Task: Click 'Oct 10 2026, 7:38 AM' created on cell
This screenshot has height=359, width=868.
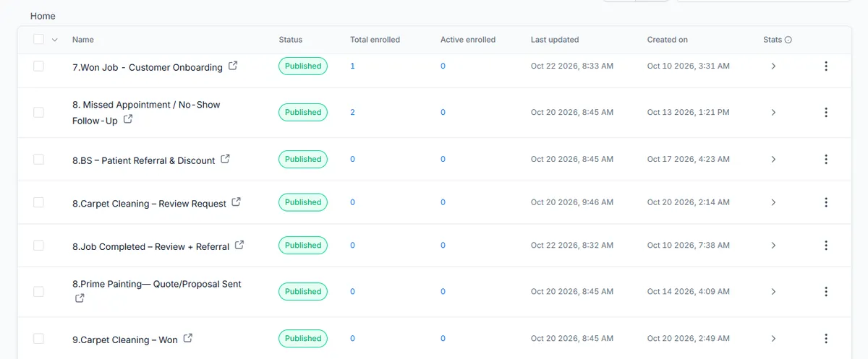Action: coord(689,245)
